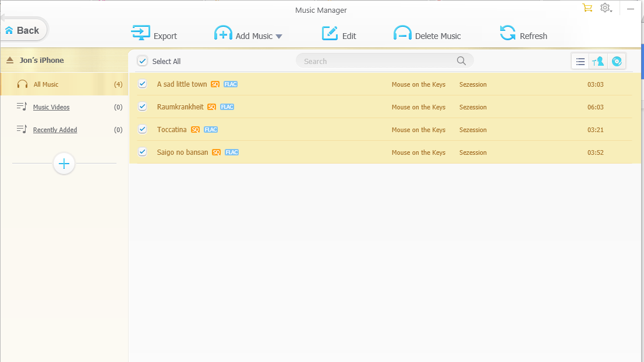This screenshot has width=644, height=362.
Task: Uncheck the song Raumkrankheit
Action: [142, 107]
